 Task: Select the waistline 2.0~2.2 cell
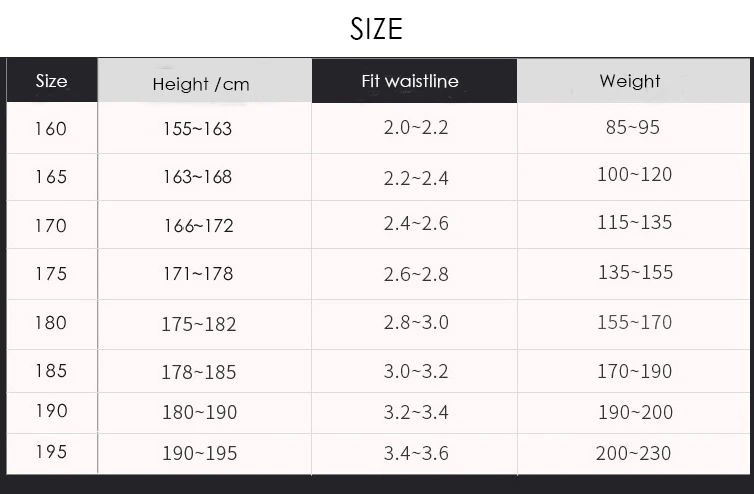(416, 129)
